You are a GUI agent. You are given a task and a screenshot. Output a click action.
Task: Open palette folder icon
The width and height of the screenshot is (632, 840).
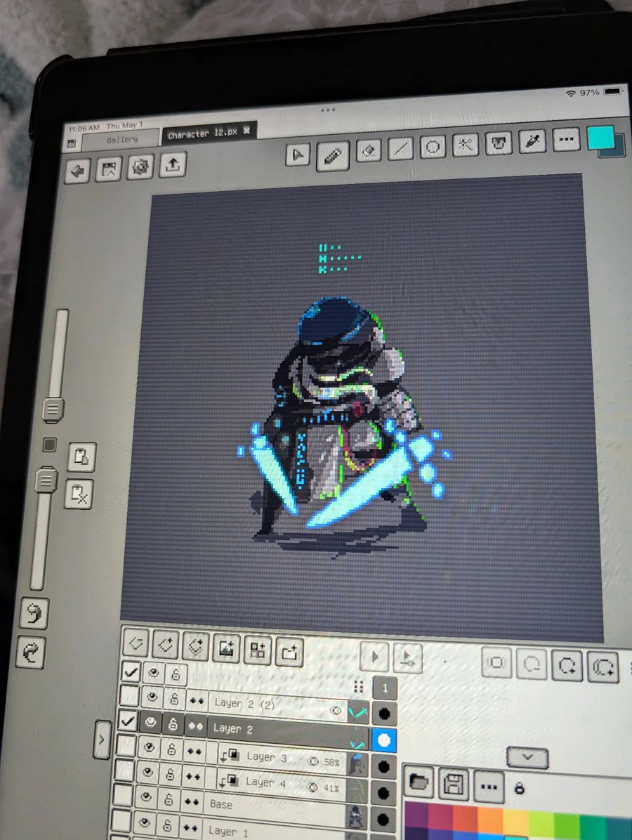[419, 782]
